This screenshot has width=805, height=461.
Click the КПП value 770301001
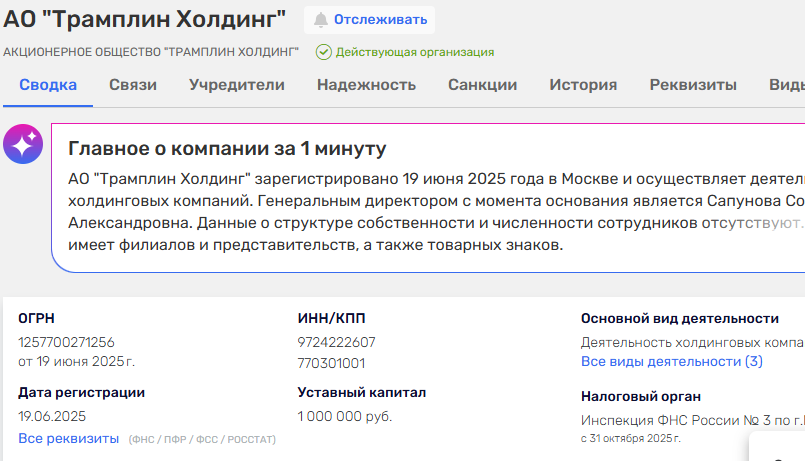pos(331,363)
